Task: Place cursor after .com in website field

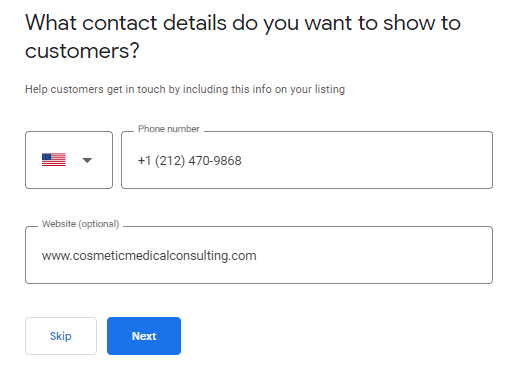Action: pos(257,256)
